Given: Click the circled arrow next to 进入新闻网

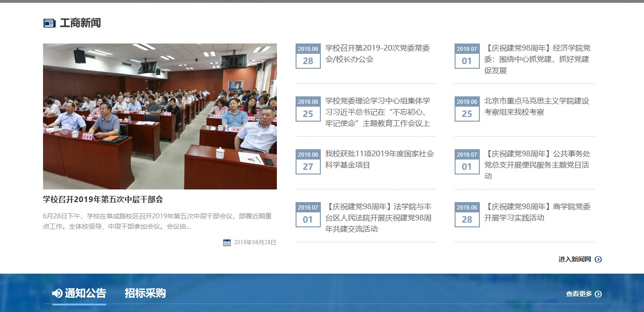Looking at the screenshot, I should [598, 259].
